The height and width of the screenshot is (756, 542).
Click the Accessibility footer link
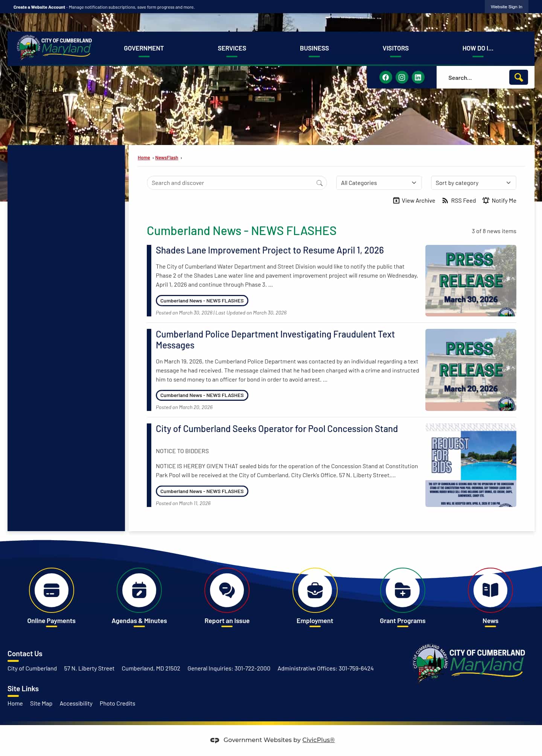[76, 703]
